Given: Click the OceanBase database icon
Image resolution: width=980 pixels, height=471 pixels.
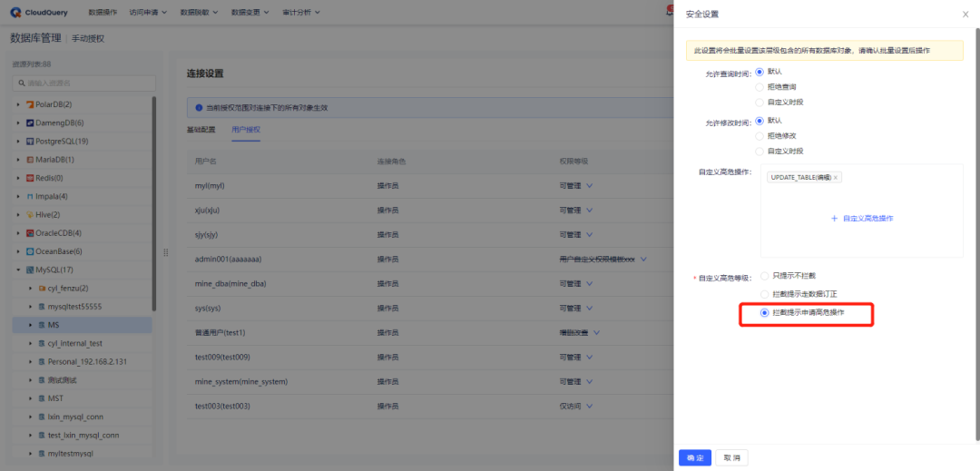Looking at the screenshot, I should 29,251.
